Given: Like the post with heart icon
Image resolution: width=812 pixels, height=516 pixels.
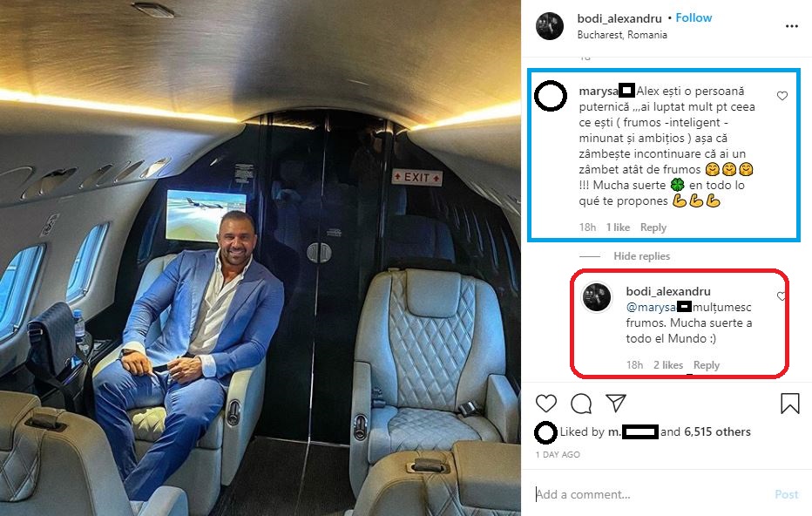Looking at the screenshot, I should pyautogui.click(x=546, y=404).
